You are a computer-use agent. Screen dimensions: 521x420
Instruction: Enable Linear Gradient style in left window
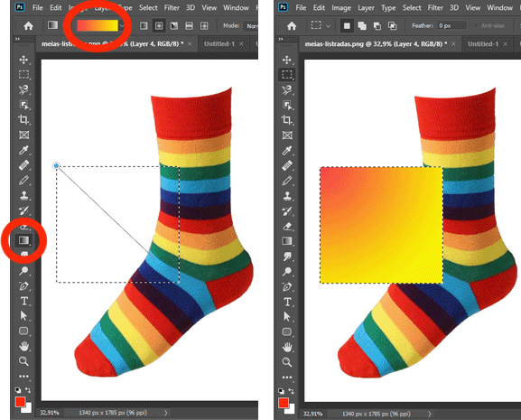click(x=144, y=25)
